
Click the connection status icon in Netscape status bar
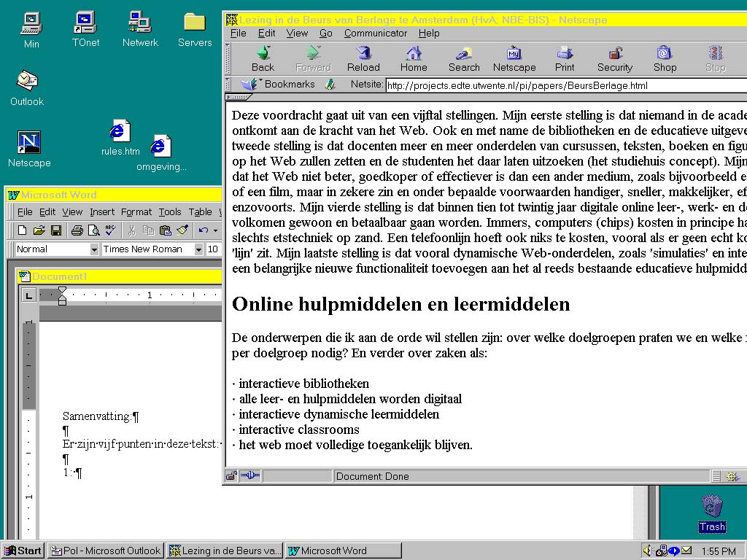[249, 475]
